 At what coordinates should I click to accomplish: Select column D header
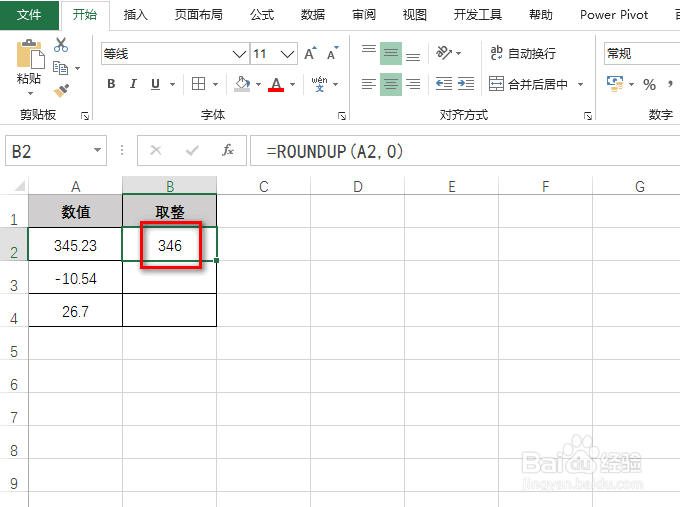pos(357,186)
